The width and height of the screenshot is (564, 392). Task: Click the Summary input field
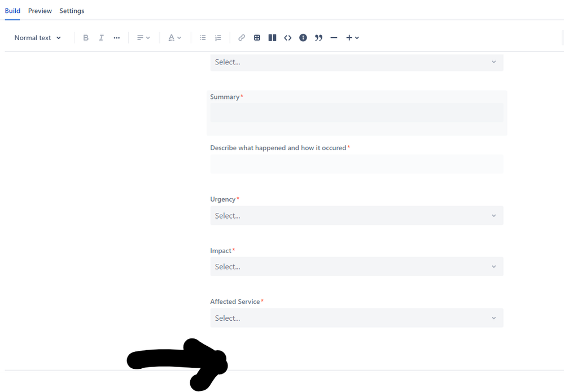click(x=357, y=112)
